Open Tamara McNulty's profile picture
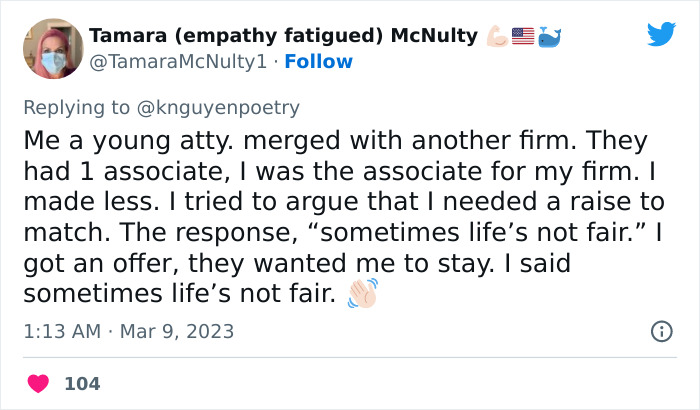 tap(52, 49)
